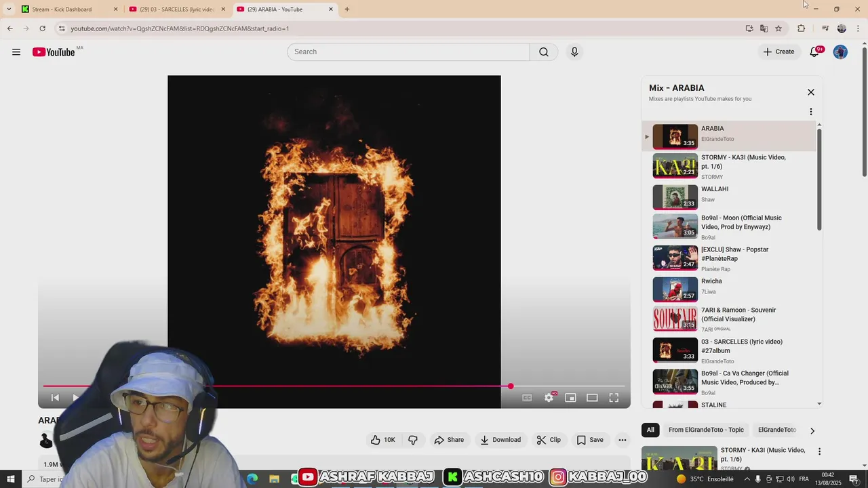
Task: Go to the YouTube home logo
Action: [x=54, y=52]
